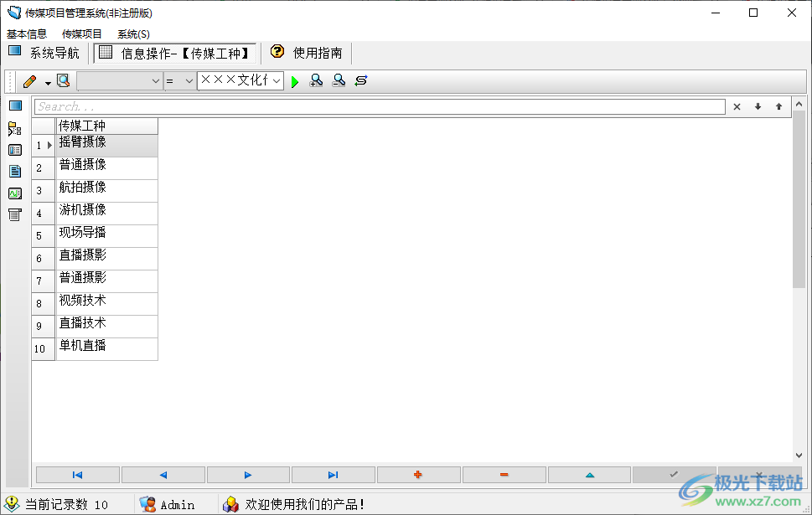Viewport: 812px width, 515px height.
Task: Jump to first record with navigator button
Action: [78, 475]
